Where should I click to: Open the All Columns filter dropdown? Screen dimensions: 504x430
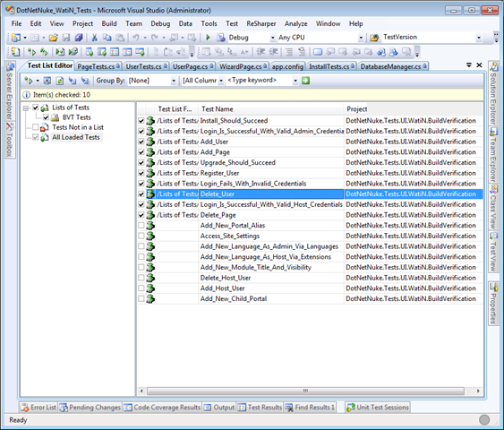pos(221,81)
